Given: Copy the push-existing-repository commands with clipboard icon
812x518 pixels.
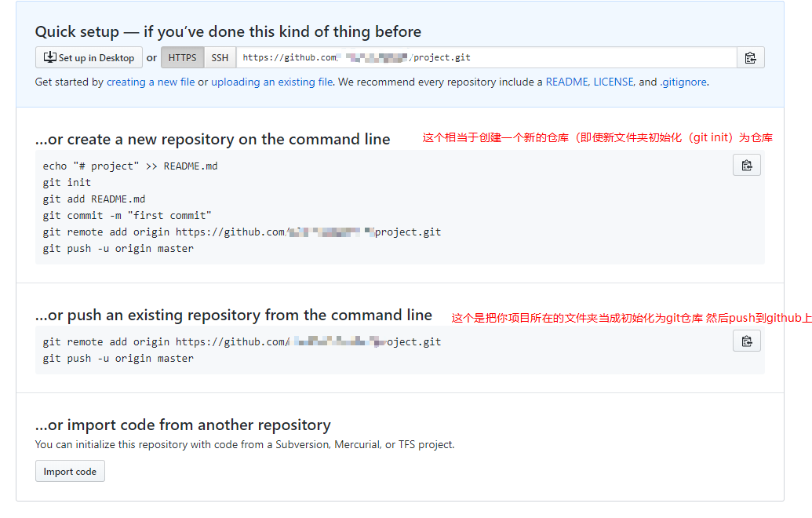Looking at the screenshot, I should 746,341.
